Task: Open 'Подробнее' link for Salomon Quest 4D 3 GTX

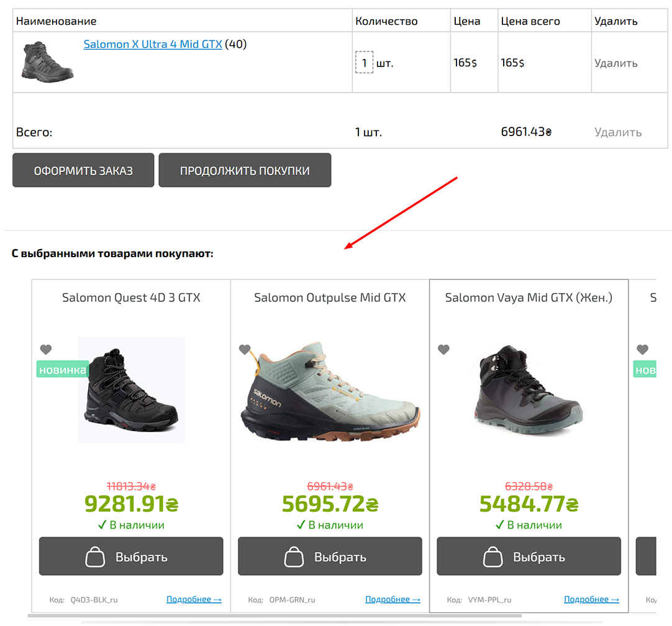Action: coord(194,599)
